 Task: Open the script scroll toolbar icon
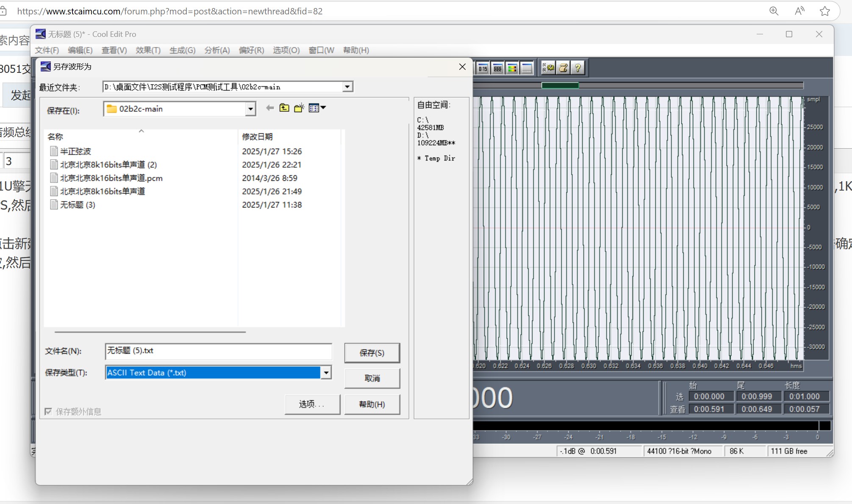pos(563,68)
